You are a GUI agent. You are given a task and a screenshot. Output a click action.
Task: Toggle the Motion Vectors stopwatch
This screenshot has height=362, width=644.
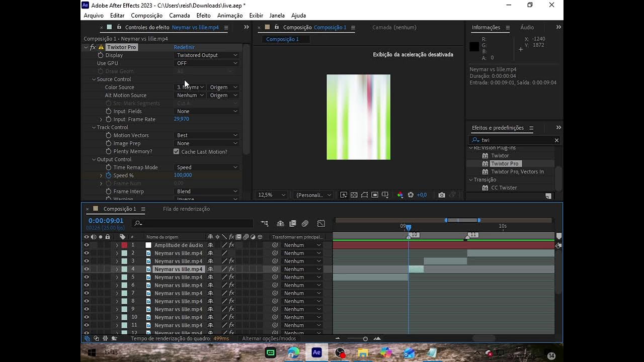click(x=109, y=135)
